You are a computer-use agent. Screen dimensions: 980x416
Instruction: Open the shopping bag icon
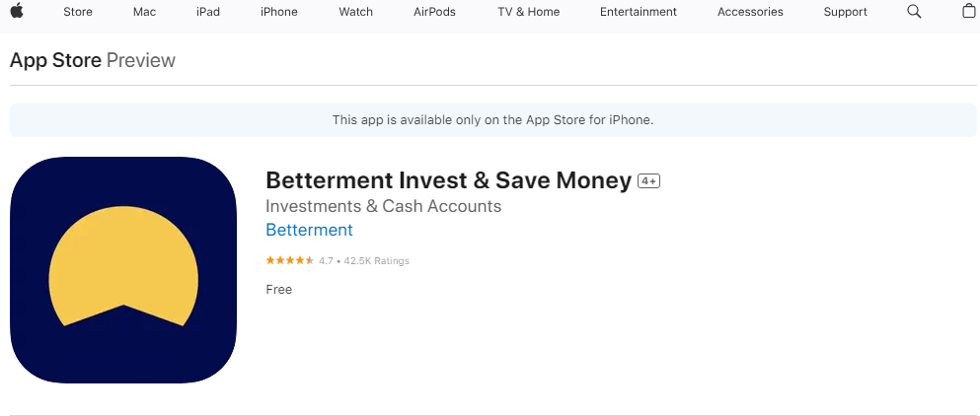point(969,11)
